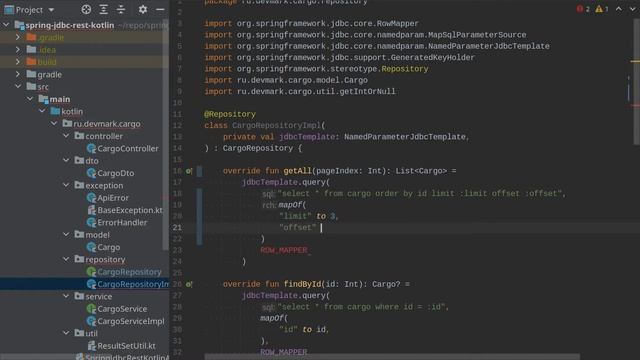640x360 pixels.
Task: Expand the .gradle folder
Action: pos(18,38)
